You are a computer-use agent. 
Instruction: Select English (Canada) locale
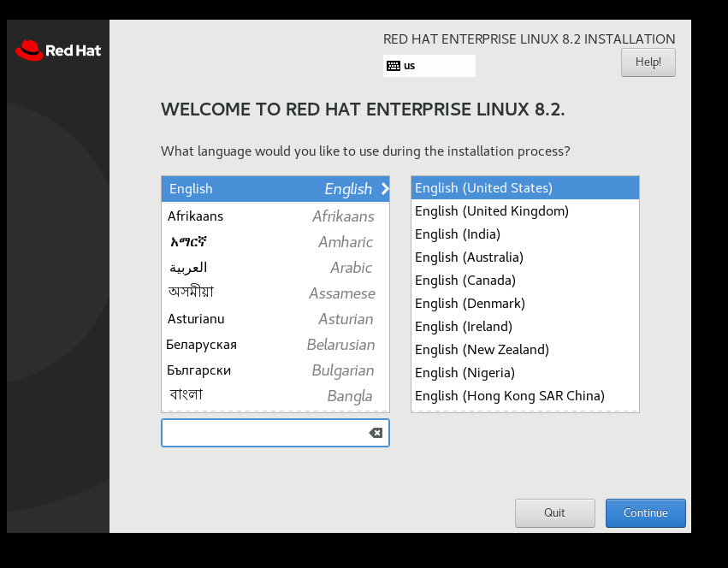coord(525,280)
